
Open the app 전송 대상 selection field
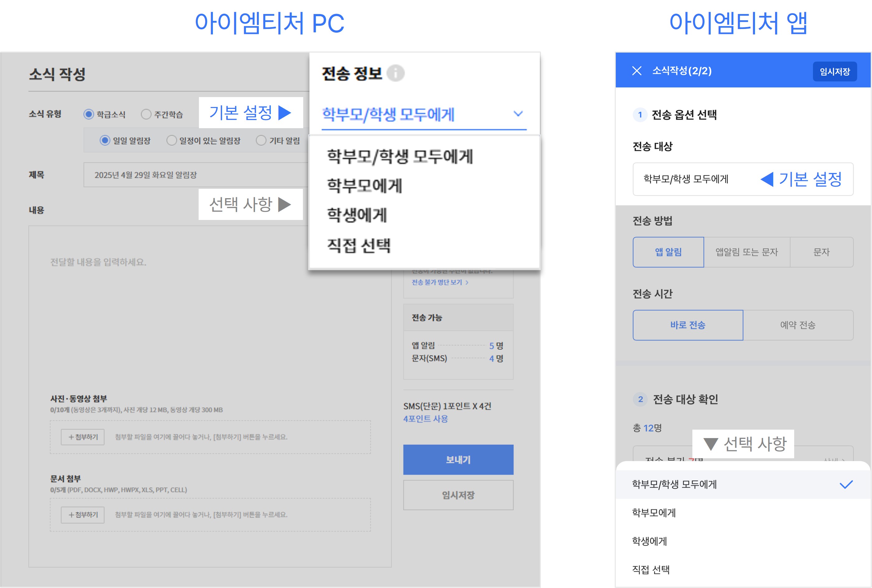(x=743, y=179)
